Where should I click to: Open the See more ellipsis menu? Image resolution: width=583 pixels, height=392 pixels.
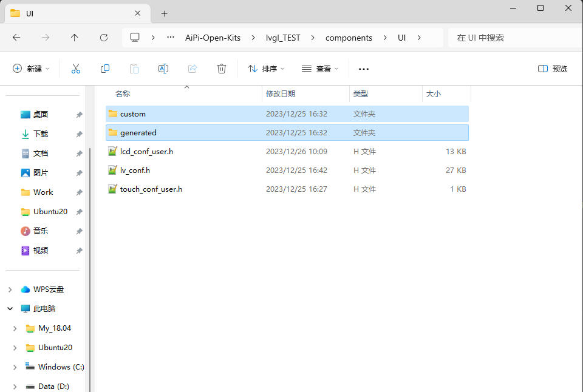pos(363,69)
